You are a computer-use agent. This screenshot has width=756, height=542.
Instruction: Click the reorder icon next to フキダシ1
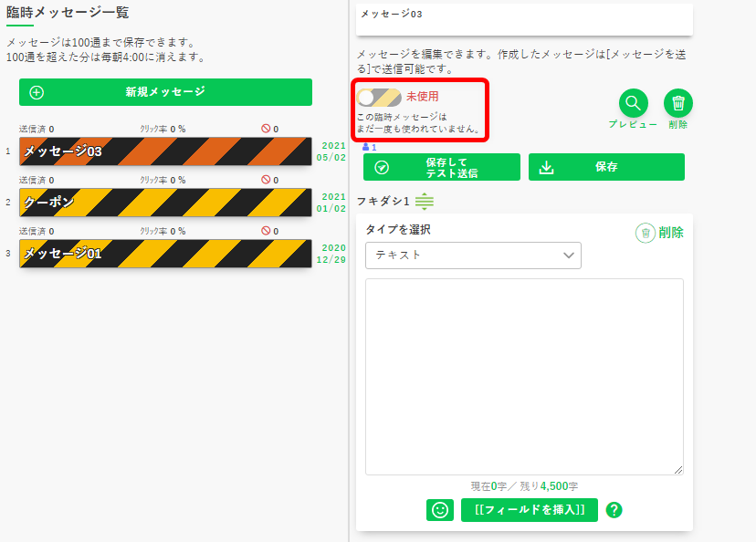tap(423, 202)
